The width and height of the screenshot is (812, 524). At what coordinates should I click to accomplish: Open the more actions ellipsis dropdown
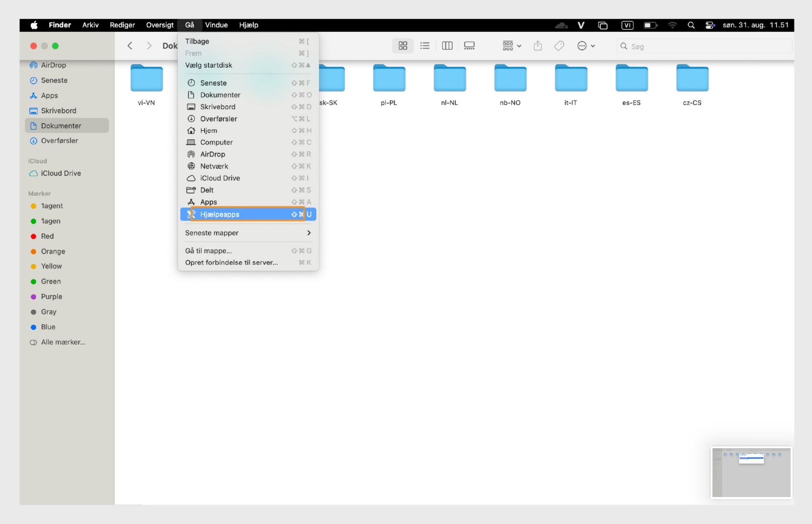pos(586,46)
